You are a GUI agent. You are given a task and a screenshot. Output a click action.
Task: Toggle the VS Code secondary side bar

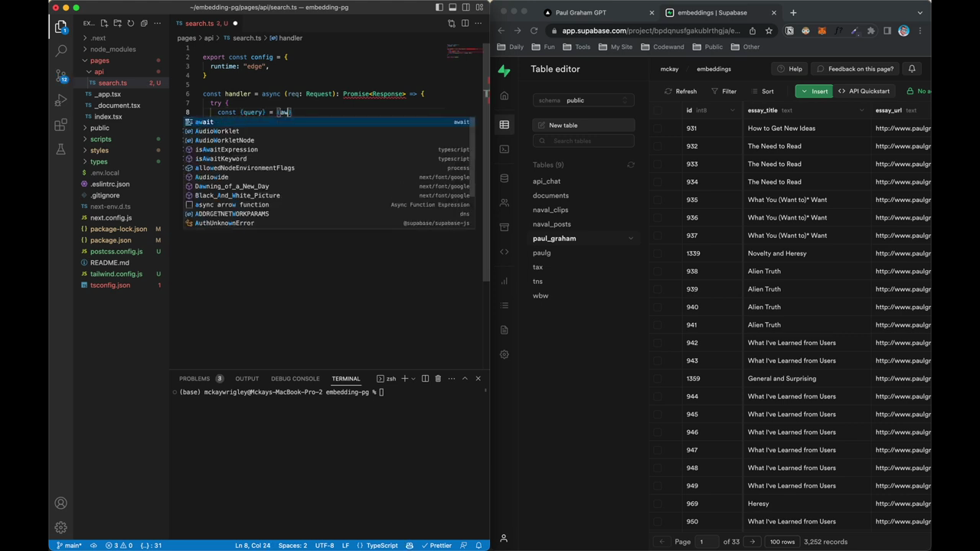465,8
